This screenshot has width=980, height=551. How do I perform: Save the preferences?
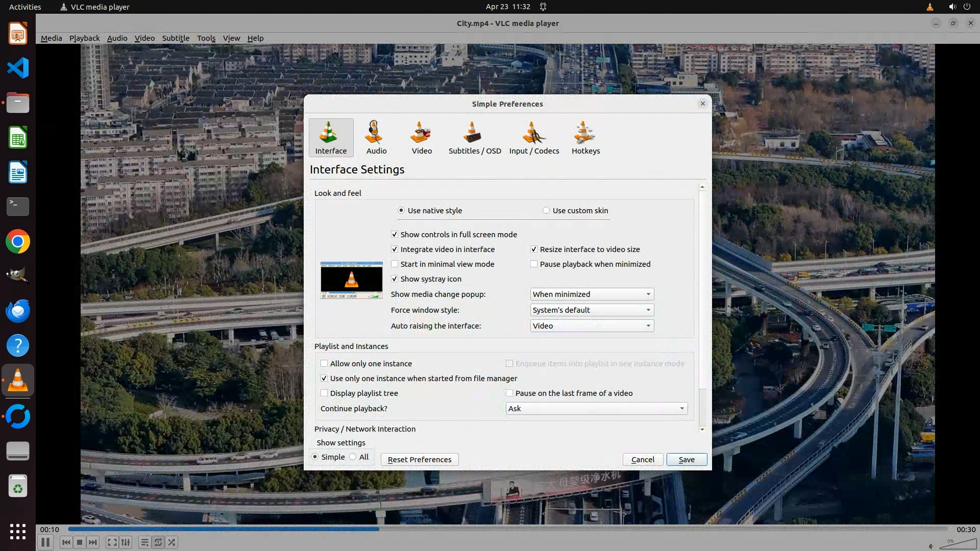[x=686, y=460]
